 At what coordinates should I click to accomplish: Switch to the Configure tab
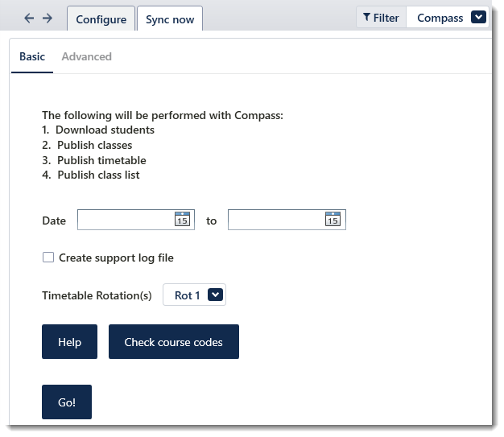click(x=101, y=19)
